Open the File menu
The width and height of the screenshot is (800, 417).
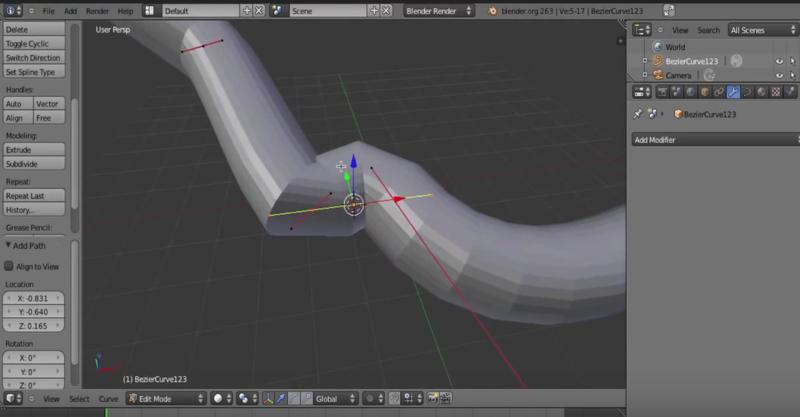(48, 11)
